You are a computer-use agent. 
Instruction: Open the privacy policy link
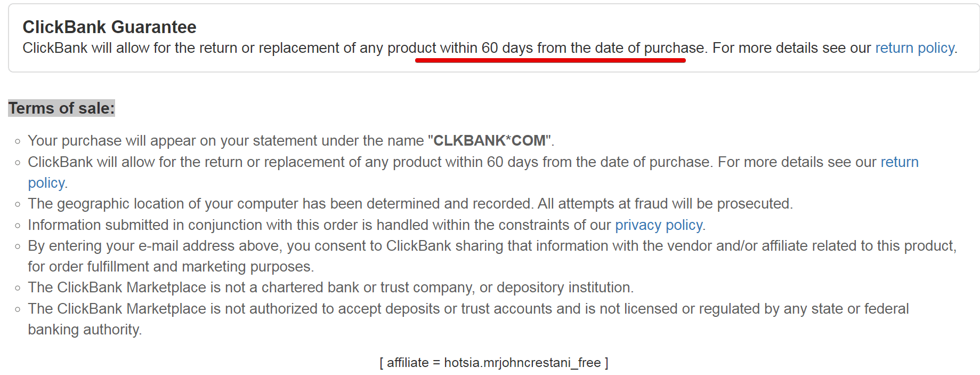(659, 225)
